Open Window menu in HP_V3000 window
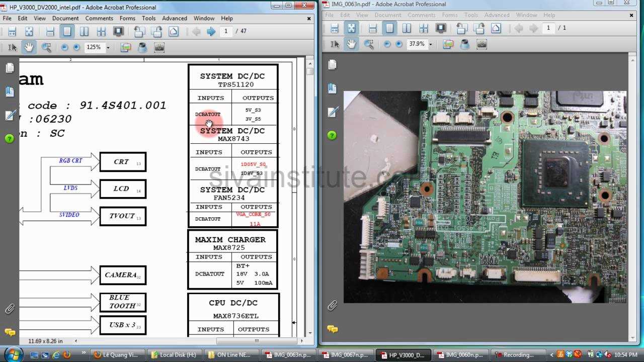 (204, 18)
